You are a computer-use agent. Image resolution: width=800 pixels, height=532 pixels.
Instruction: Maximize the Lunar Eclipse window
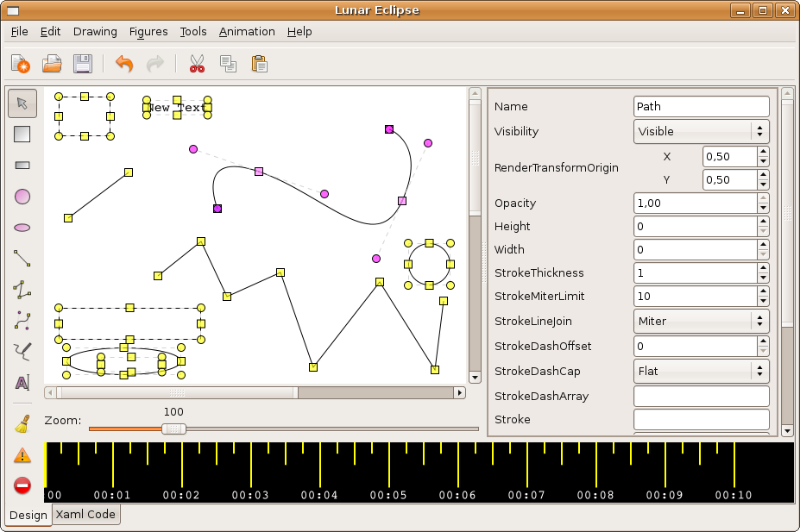point(763,10)
